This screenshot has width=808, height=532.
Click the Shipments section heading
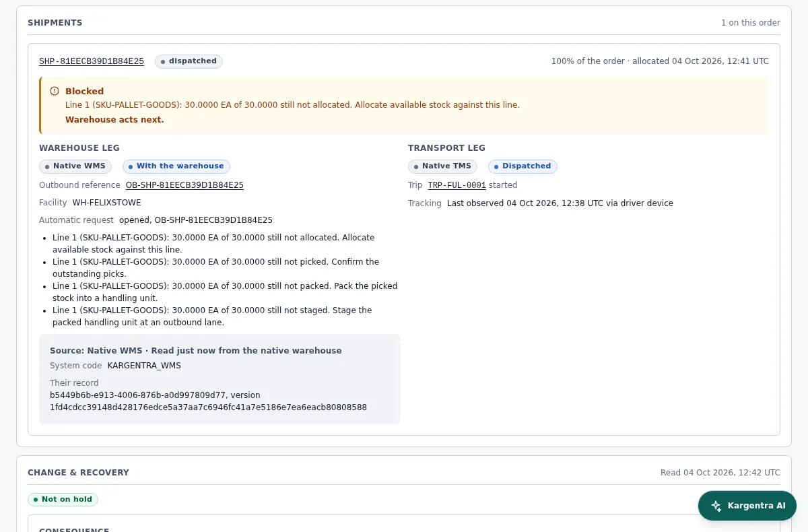[55, 23]
